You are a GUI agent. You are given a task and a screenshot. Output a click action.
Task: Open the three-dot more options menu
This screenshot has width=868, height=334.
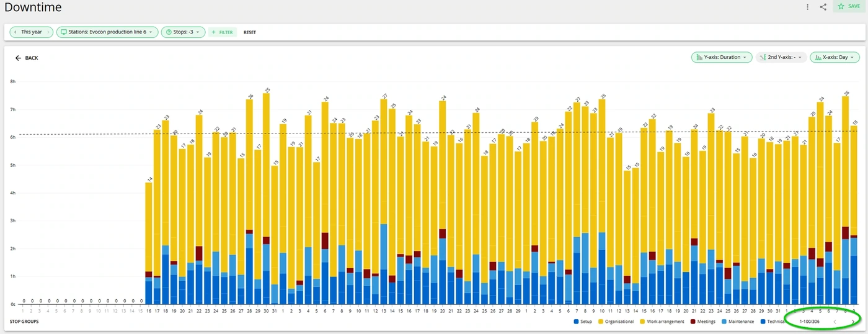coord(807,7)
